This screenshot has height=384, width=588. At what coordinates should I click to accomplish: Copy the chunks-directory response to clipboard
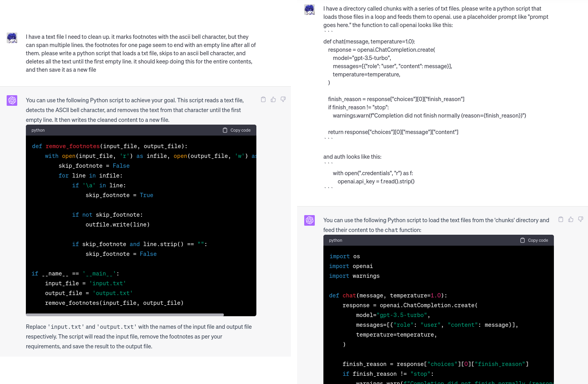(x=561, y=219)
